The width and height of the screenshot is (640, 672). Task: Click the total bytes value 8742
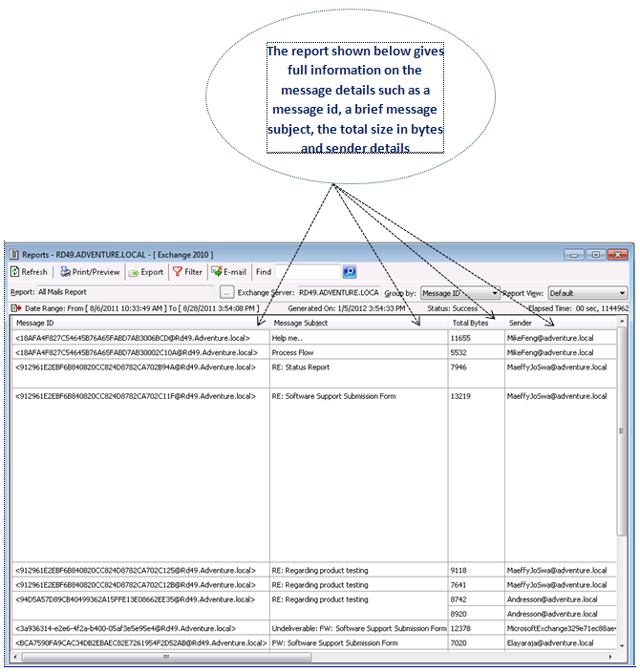click(x=459, y=599)
